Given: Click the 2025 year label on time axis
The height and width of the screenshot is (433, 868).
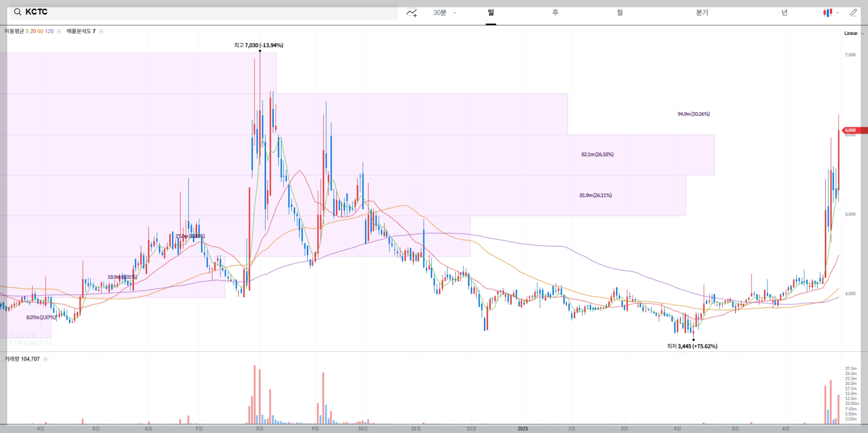Looking at the screenshot, I should coord(523,429).
